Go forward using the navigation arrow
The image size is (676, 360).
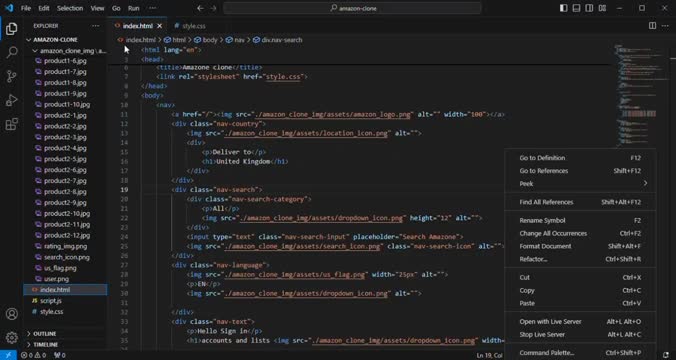pos(213,8)
